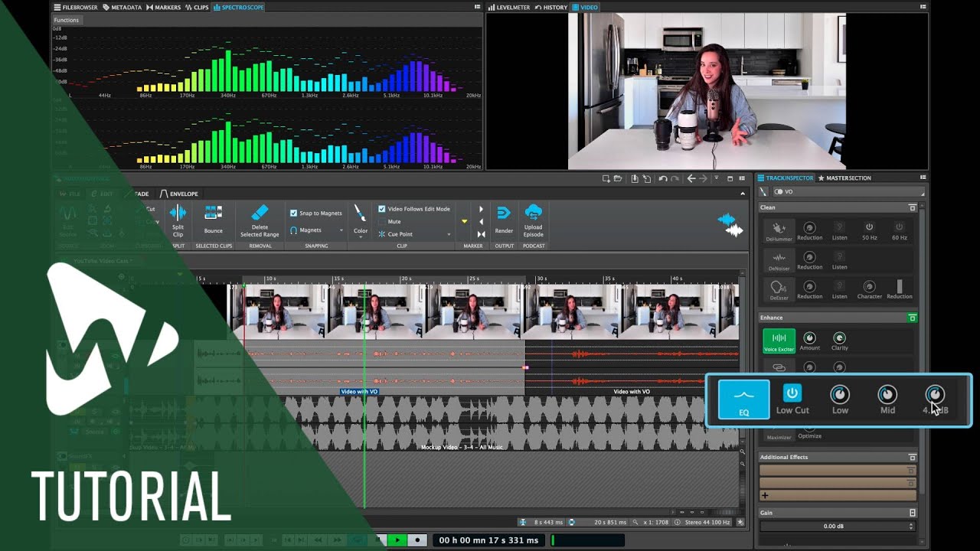Click the DeHummer Reduction knob
The width and height of the screenshot is (980, 551).
(x=809, y=228)
